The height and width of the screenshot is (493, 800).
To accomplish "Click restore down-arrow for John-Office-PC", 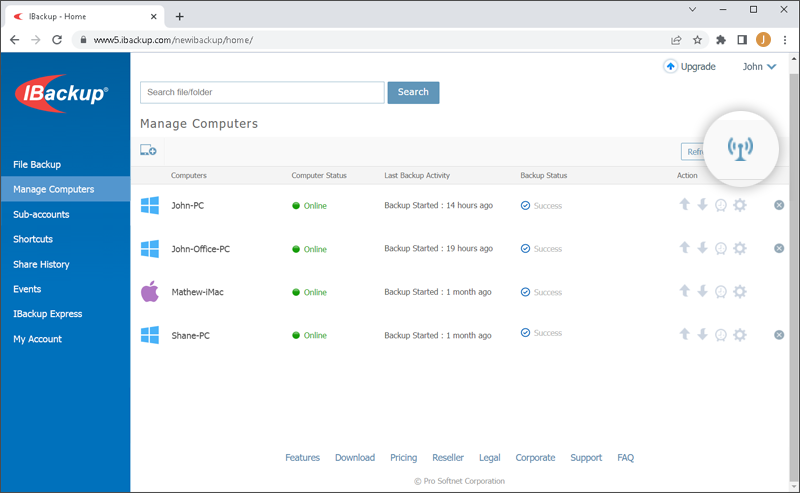I will pyautogui.click(x=702, y=248).
